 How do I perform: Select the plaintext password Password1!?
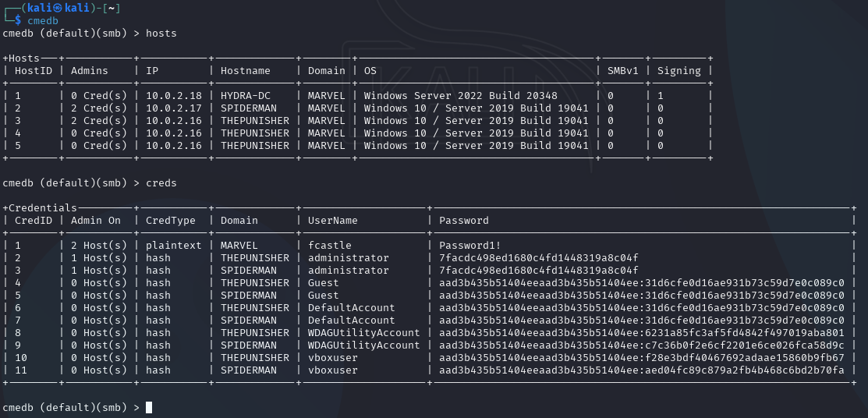point(470,245)
